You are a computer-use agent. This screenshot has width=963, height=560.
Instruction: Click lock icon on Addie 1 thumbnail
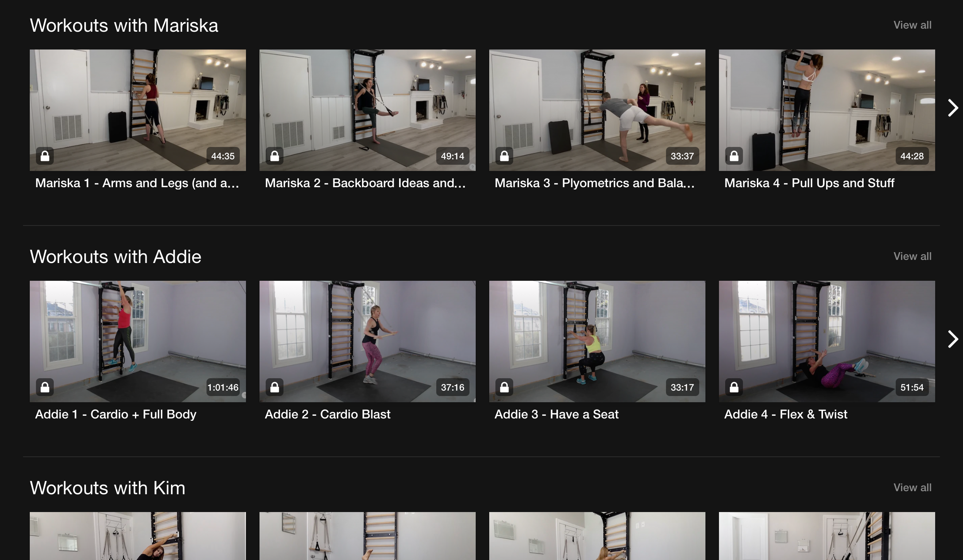coord(45,387)
